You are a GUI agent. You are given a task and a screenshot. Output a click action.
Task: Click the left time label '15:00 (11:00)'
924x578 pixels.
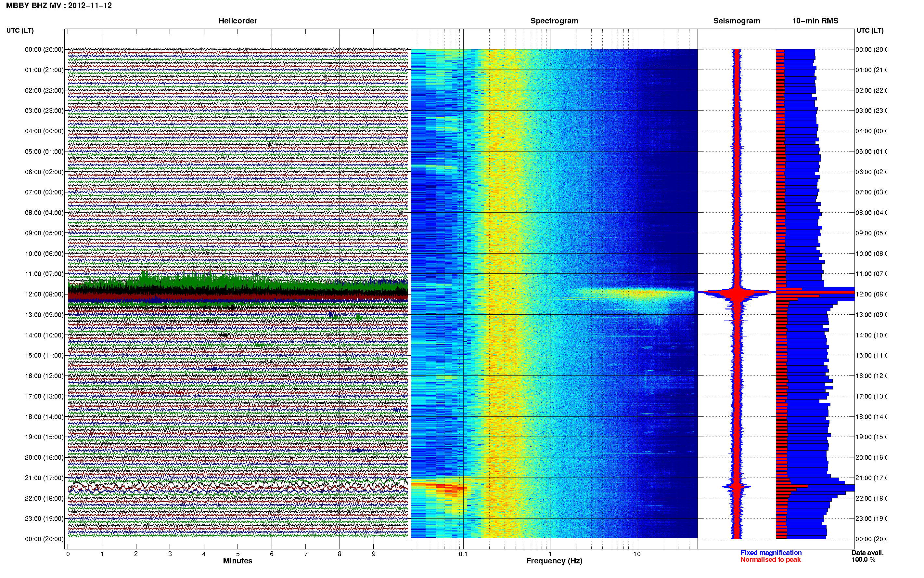[44, 356]
